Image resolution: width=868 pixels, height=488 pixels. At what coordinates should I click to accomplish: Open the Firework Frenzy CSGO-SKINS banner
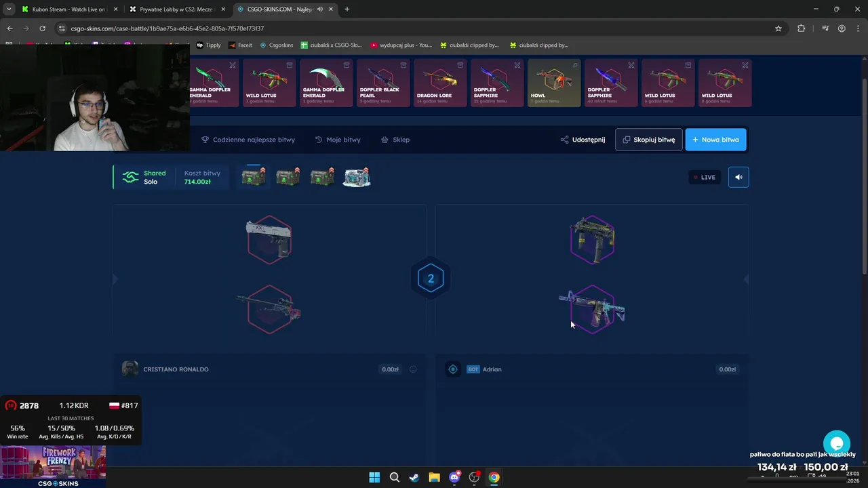(53, 466)
